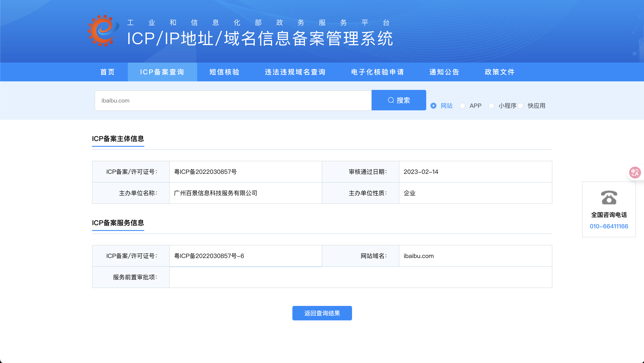Go to 短信核验 page

(224, 72)
